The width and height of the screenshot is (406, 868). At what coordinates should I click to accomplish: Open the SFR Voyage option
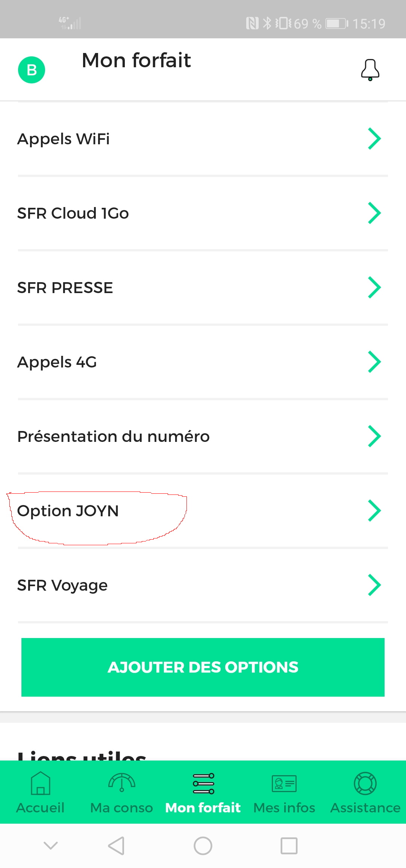coord(62,585)
